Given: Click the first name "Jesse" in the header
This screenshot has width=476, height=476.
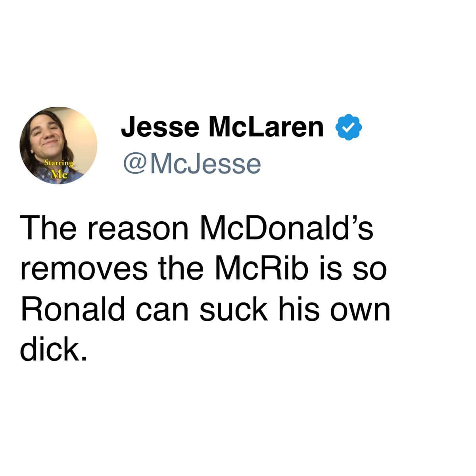Looking at the screenshot, I should point(160,127).
